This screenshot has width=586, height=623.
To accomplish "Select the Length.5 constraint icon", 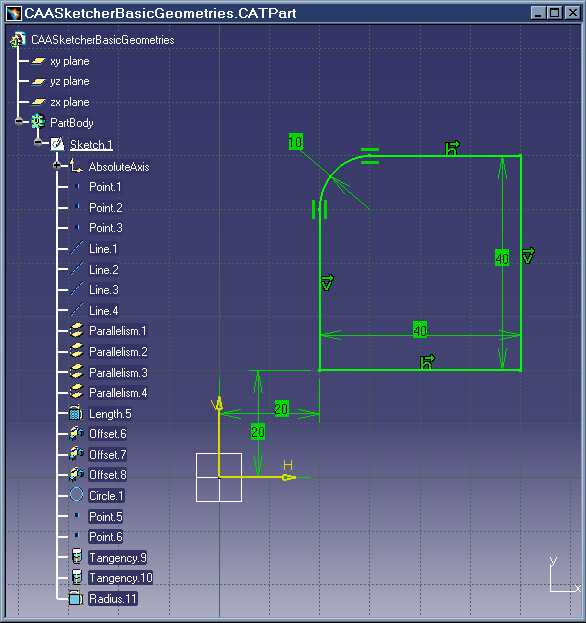I will pos(75,414).
